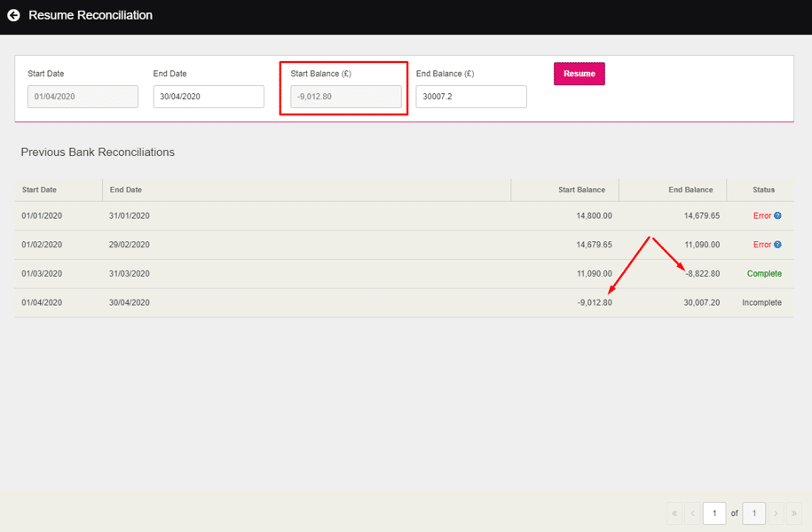Go to previous page of results
Viewport: 812px width, 532px height.
tap(692, 513)
